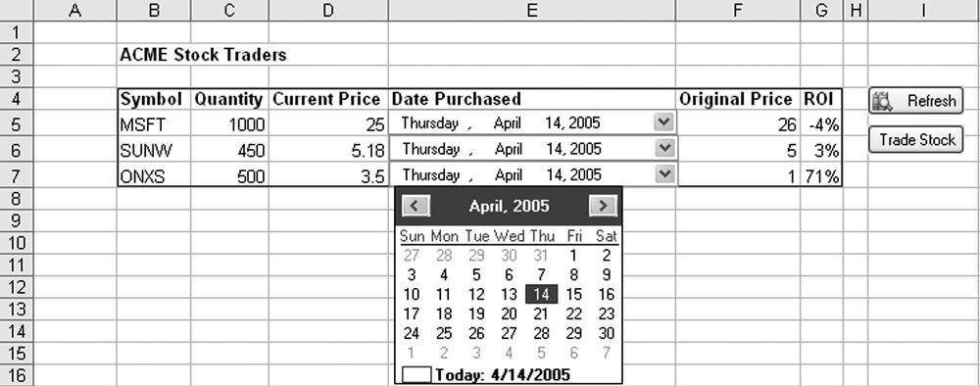980x386 pixels.
Task: Open date dropdown for ONXS row
Action: [x=663, y=174]
